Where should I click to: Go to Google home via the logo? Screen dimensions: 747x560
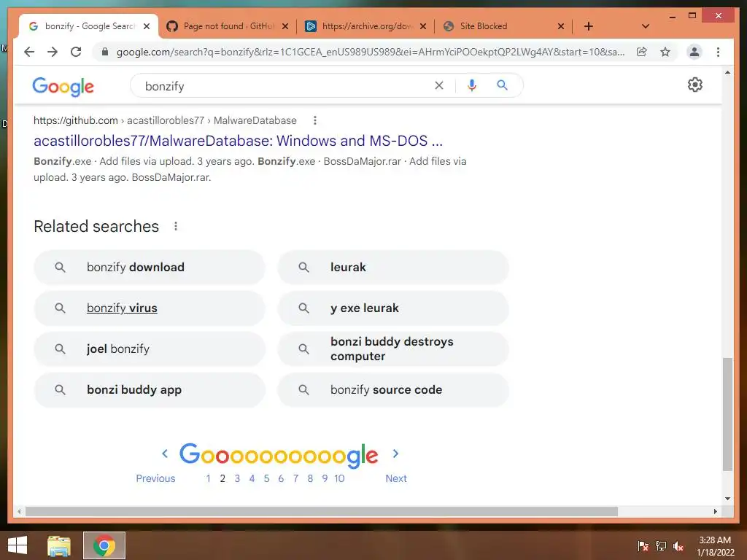pyautogui.click(x=63, y=87)
